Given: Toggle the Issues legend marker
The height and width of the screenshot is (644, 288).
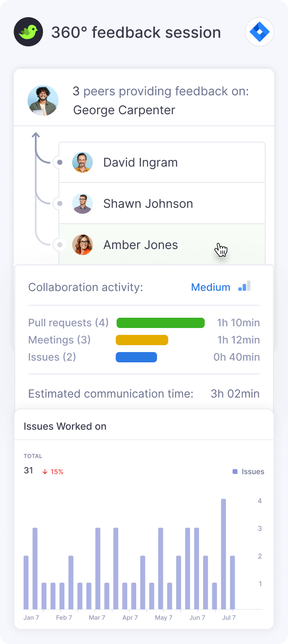Looking at the screenshot, I should [235, 471].
